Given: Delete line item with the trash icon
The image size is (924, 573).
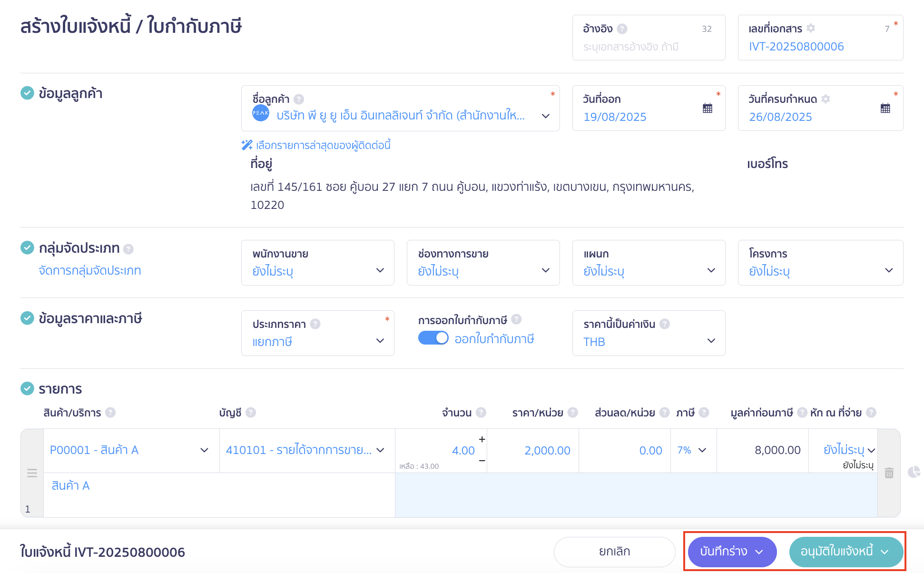Looking at the screenshot, I should point(889,473).
